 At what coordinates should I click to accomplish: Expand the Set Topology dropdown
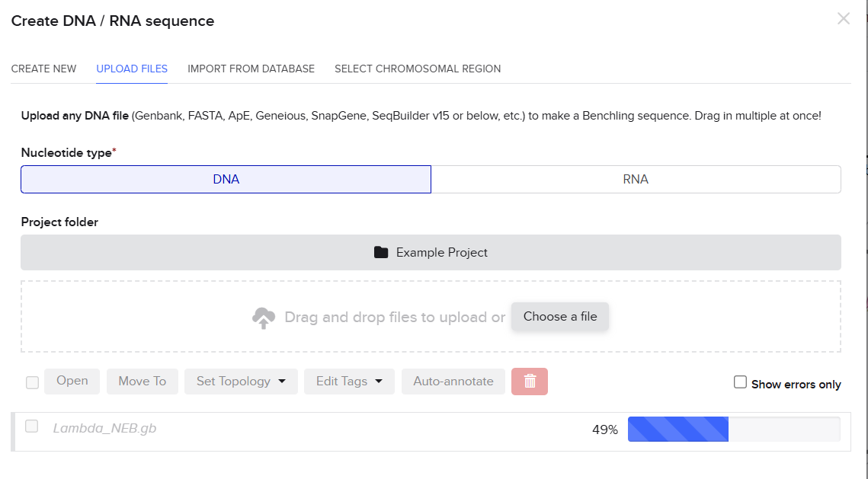click(x=241, y=382)
